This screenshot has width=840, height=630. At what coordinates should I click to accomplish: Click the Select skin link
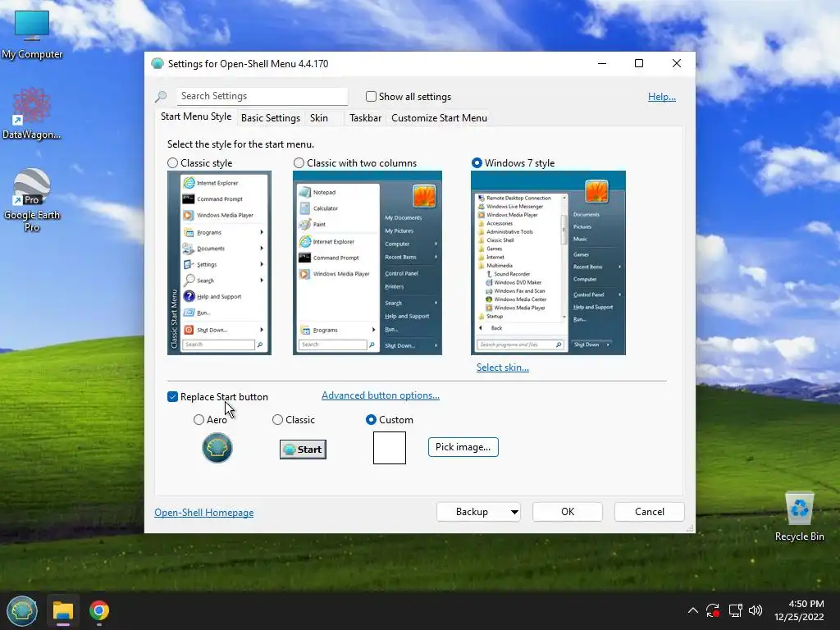tap(503, 367)
